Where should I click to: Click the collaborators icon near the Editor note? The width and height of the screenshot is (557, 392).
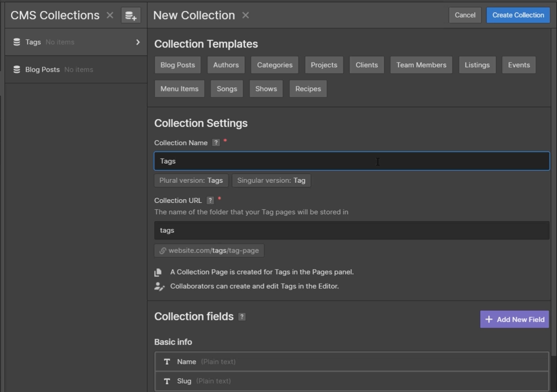[158, 286]
